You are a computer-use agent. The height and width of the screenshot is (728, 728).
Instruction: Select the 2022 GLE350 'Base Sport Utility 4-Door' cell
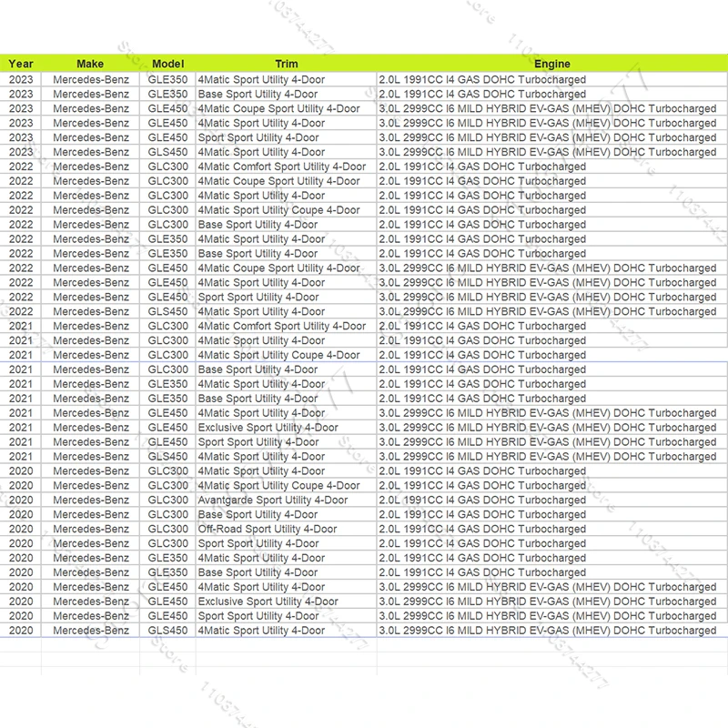(x=286, y=254)
